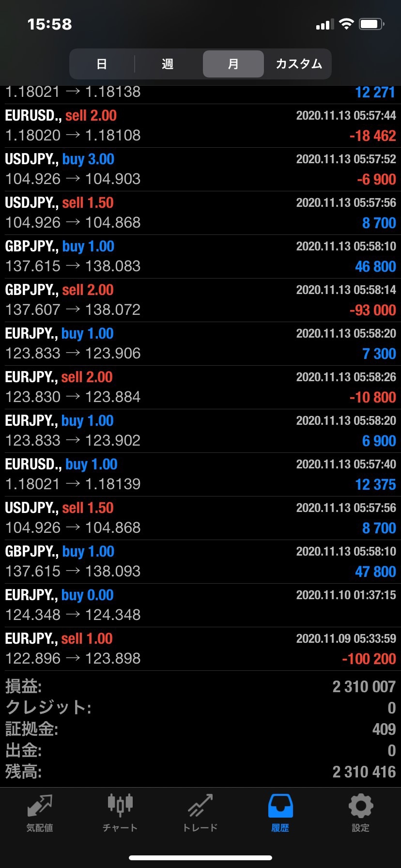
Task: Tap the clock showing 15:58
Action: pos(49,24)
